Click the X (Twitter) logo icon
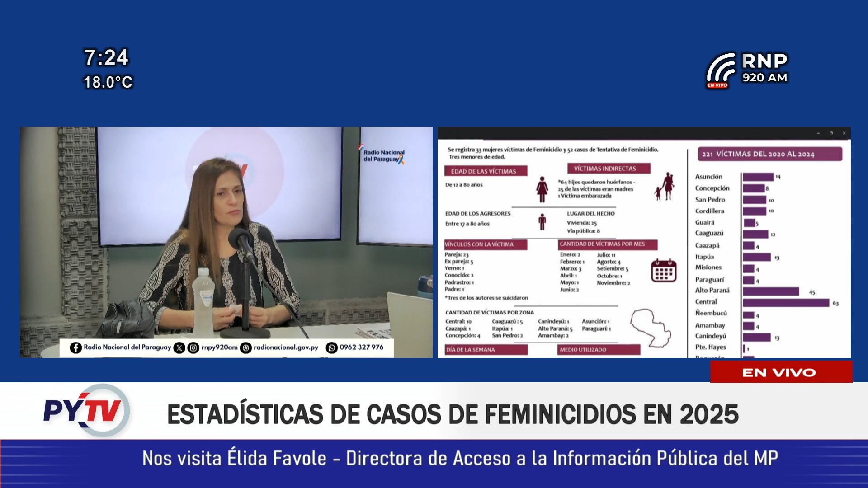Image resolution: width=868 pixels, height=488 pixels. coord(179,347)
